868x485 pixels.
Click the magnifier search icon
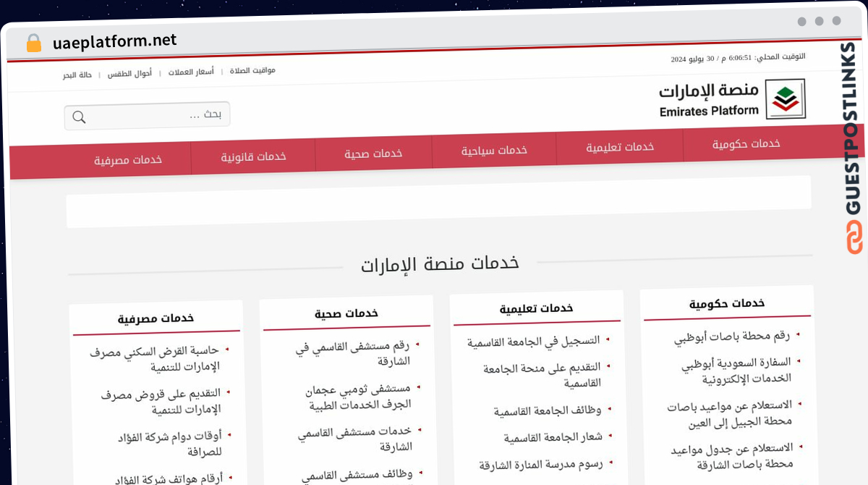[x=80, y=117]
